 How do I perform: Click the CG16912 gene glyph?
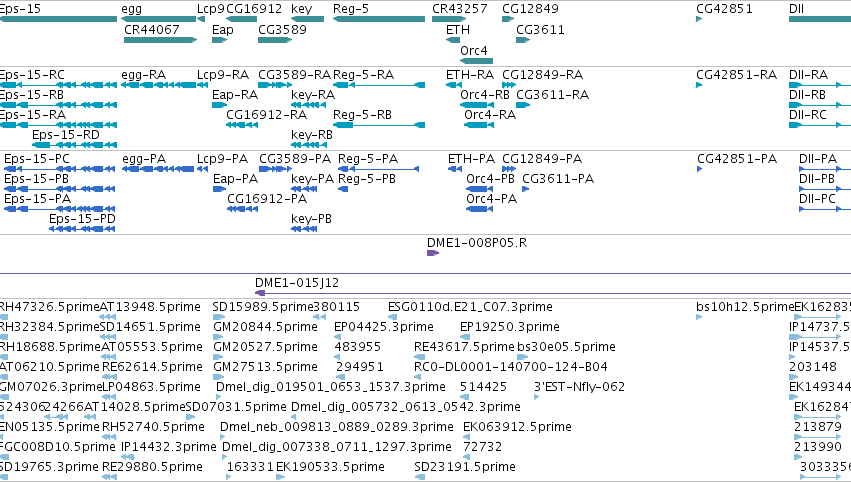[242, 19]
